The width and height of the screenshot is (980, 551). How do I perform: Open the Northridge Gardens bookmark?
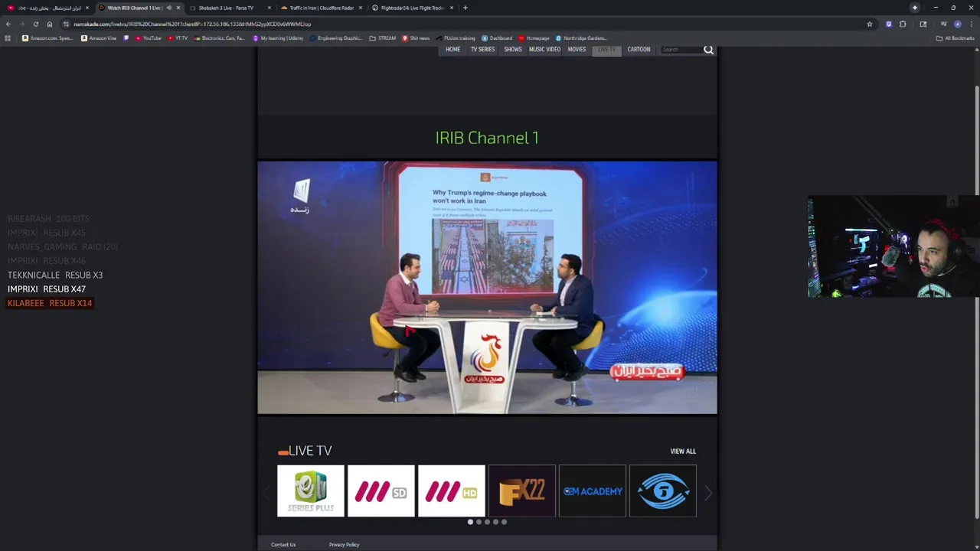click(582, 38)
